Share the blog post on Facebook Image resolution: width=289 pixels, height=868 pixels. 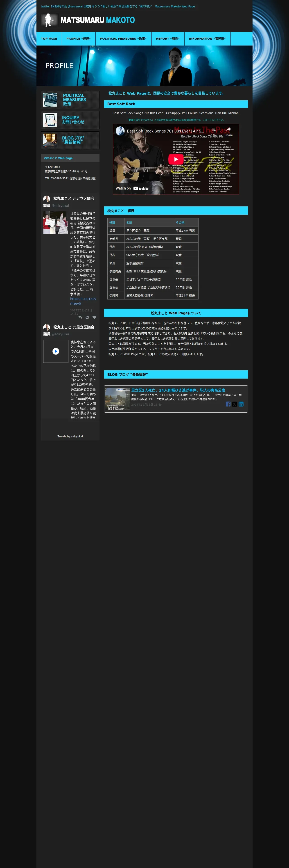228,404
